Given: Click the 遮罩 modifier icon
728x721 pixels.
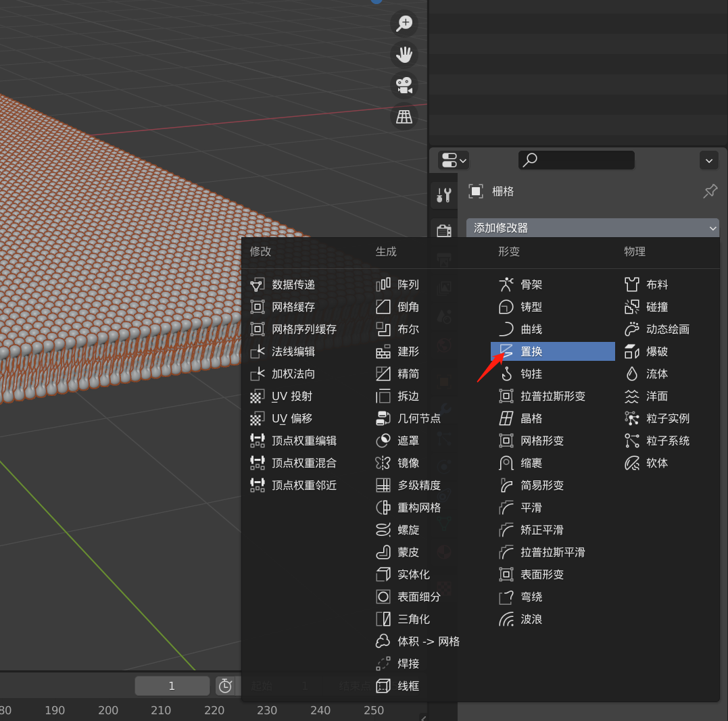Looking at the screenshot, I should [383, 441].
